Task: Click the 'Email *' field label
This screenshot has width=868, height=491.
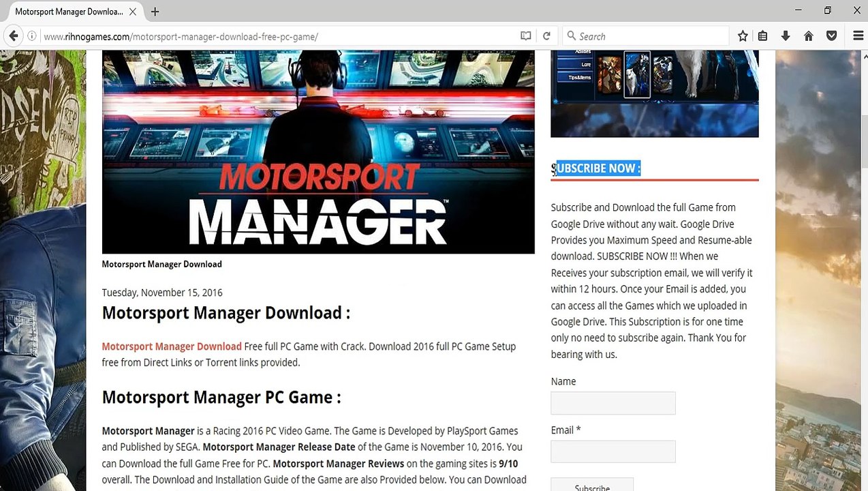Action: pyautogui.click(x=565, y=430)
